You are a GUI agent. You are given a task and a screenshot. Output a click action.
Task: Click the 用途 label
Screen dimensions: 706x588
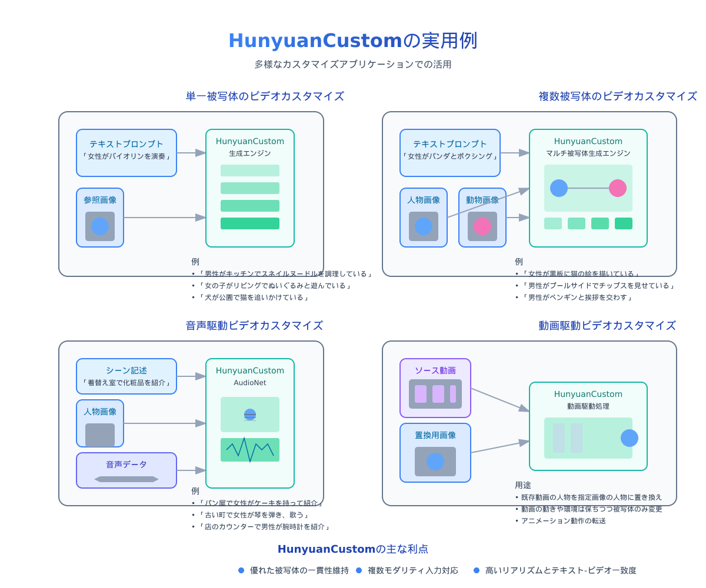click(x=523, y=485)
